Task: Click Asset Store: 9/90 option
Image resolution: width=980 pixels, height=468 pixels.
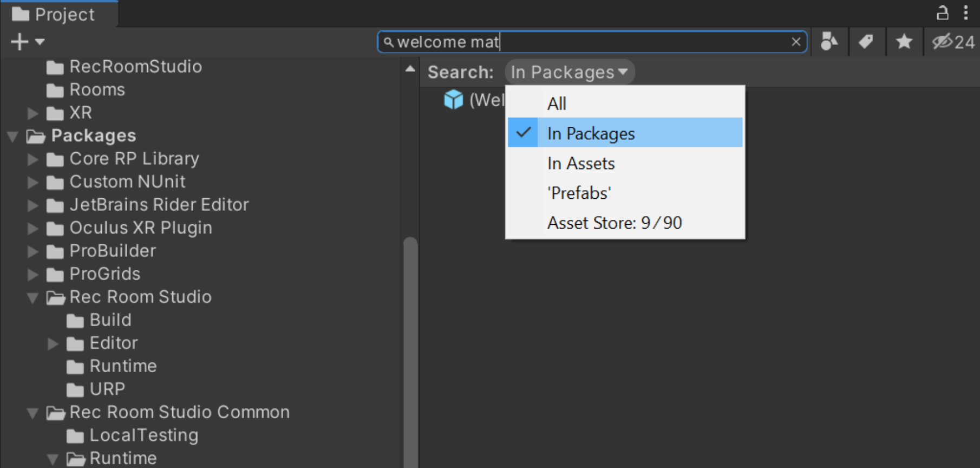Action: 614,223
